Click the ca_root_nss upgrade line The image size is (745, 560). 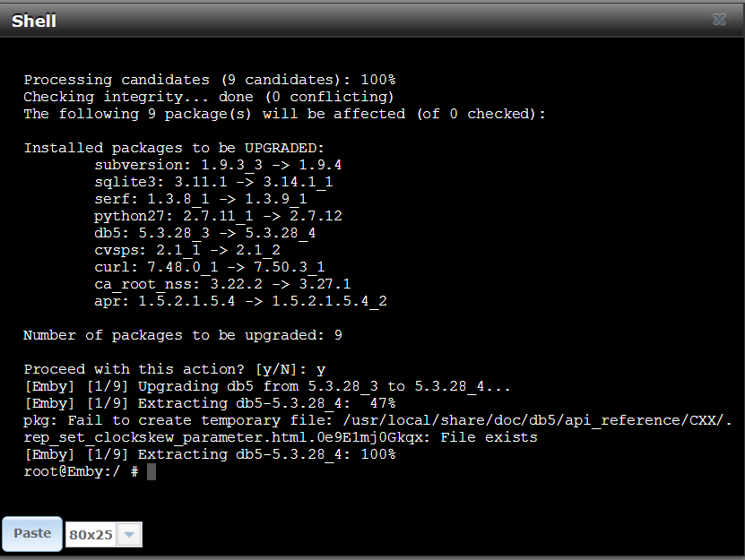pos(221,284)
